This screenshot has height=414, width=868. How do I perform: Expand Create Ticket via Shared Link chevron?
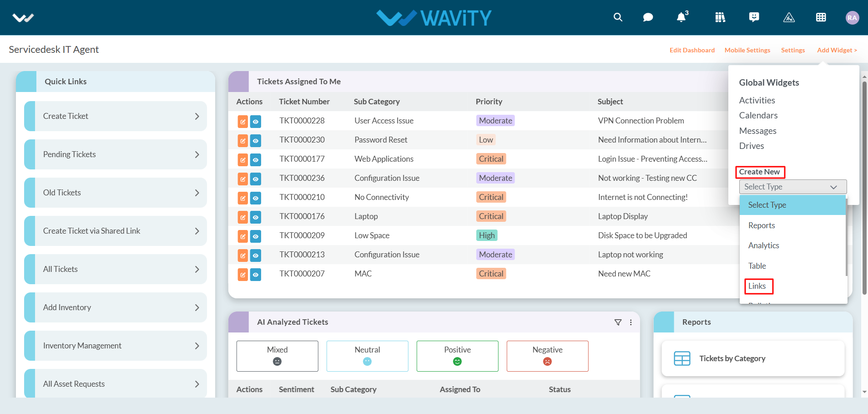197,231
